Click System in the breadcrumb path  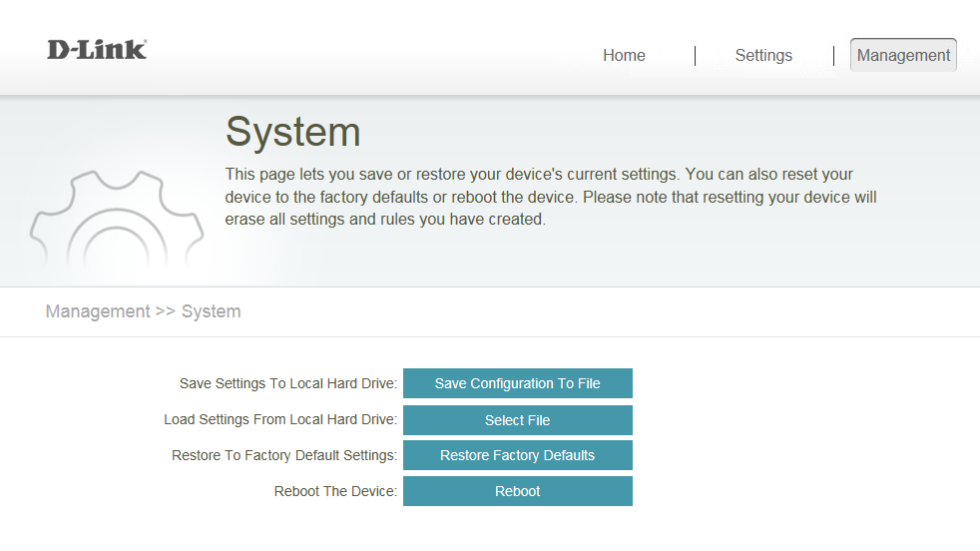coord(211,311)
